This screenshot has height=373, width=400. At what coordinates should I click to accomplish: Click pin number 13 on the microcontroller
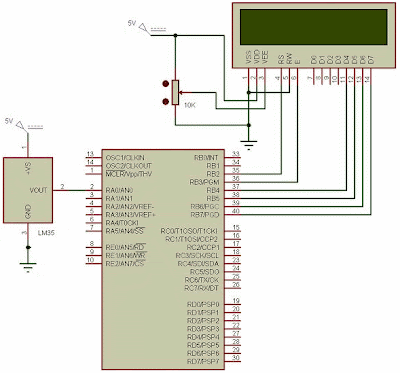[x=90, y=154]
